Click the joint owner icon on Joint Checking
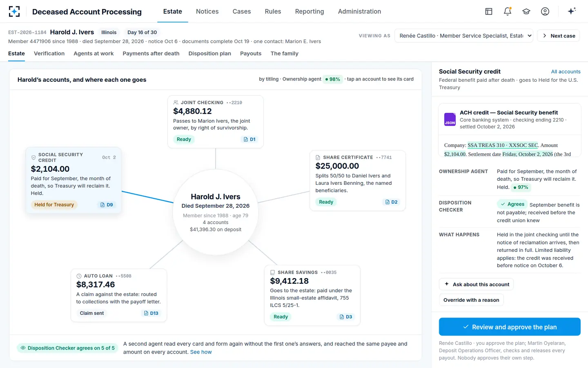The image size is (588, 368). pos(176,103)
